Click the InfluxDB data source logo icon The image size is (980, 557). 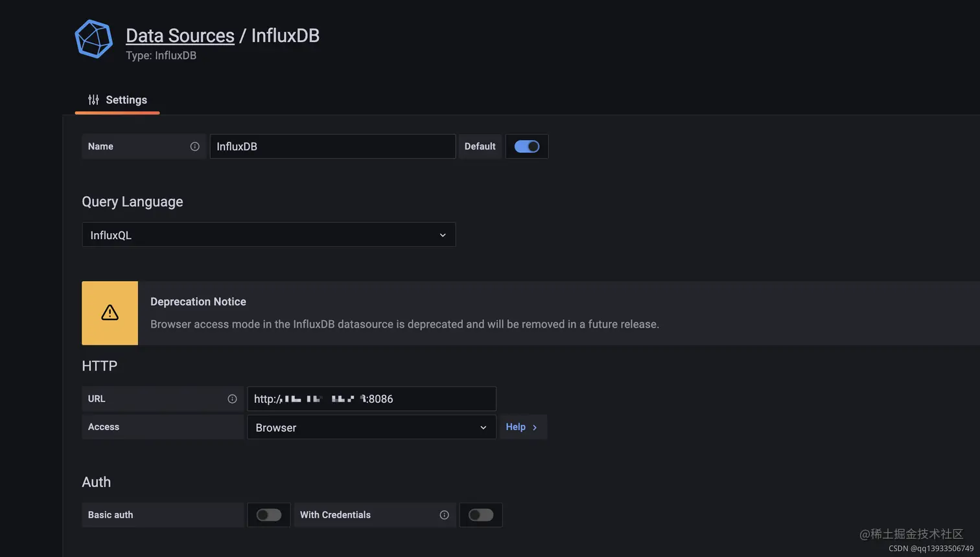click(94, 39)
